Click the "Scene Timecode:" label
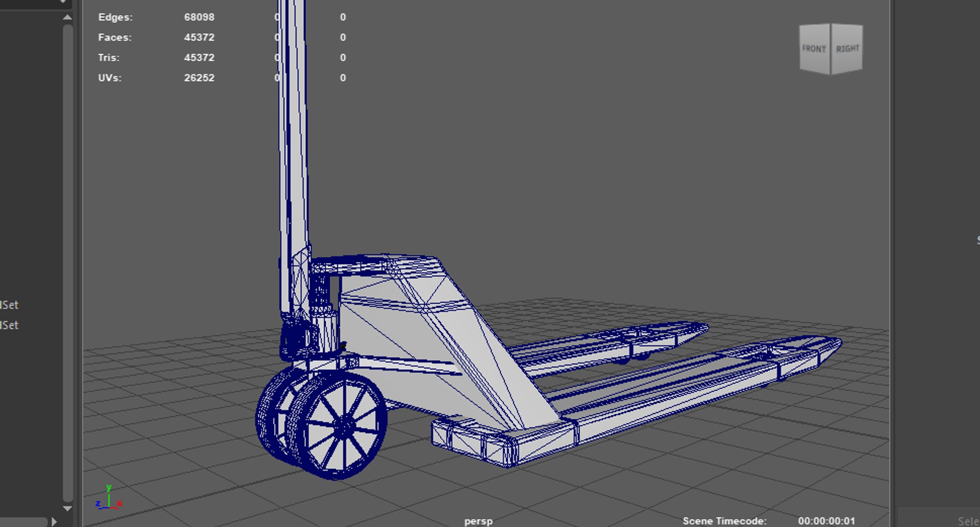 tap(725, 521)
